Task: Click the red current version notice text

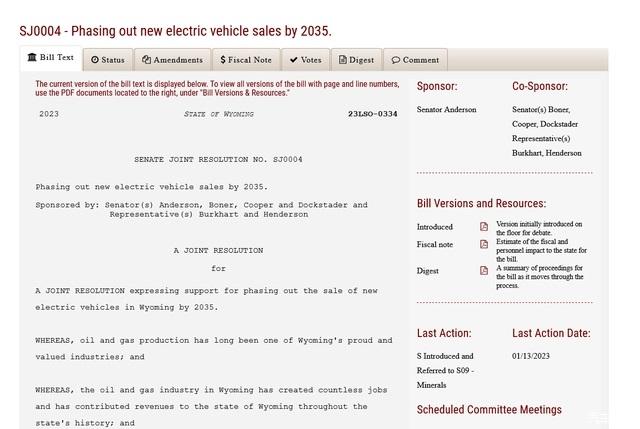Action: point(217,89)
